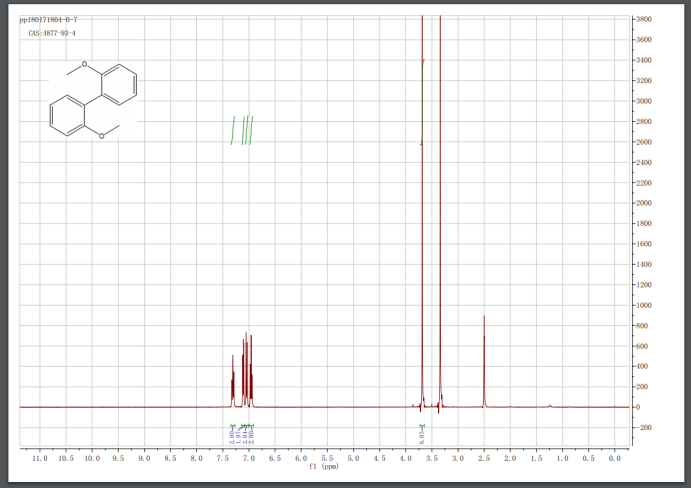
Task: Click the DMSO solvent peak at 2.5 ppm
Action: point(484,361)
